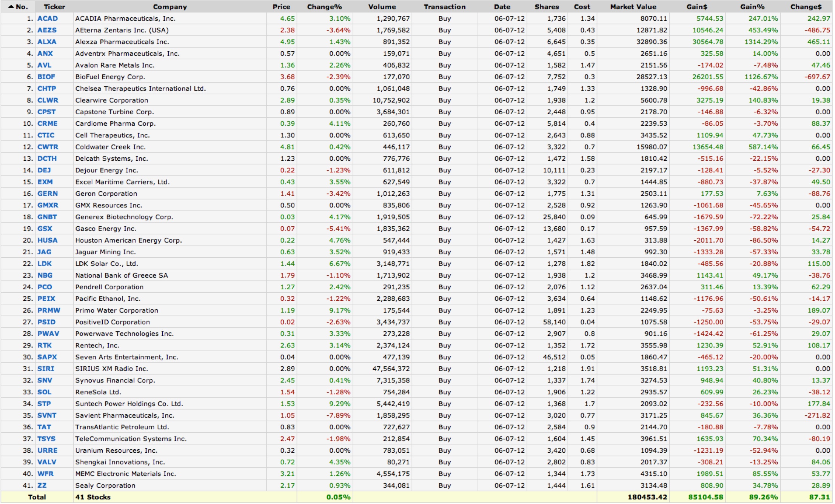Open the STP ticker link

44,404
